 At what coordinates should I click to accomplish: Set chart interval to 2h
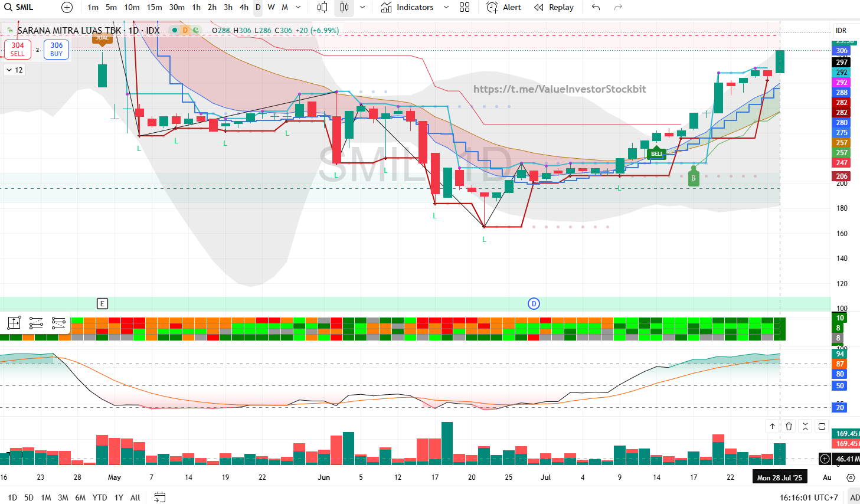[x=212, y=7]
